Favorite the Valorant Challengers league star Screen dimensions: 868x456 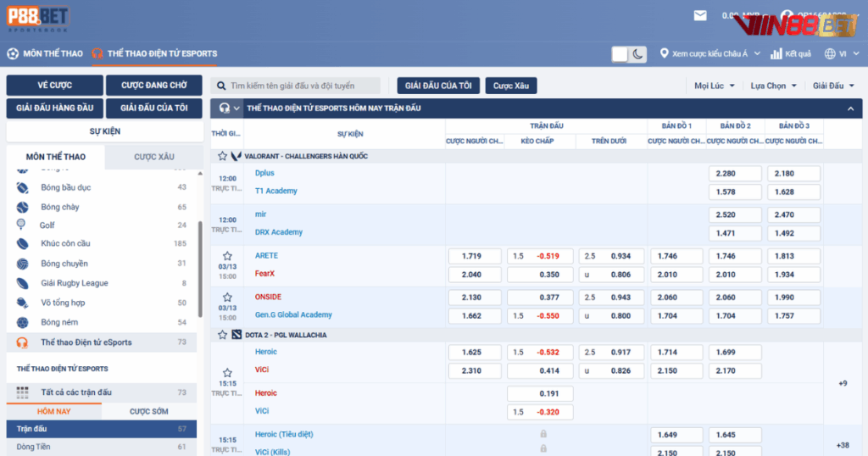[x=222, y=156]
